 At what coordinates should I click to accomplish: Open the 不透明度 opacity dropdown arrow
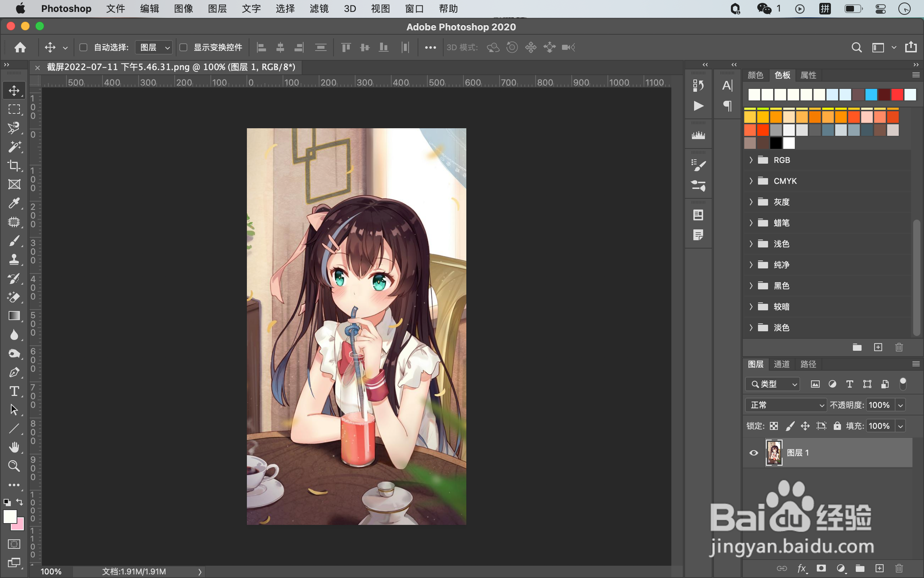pos(900,405)
